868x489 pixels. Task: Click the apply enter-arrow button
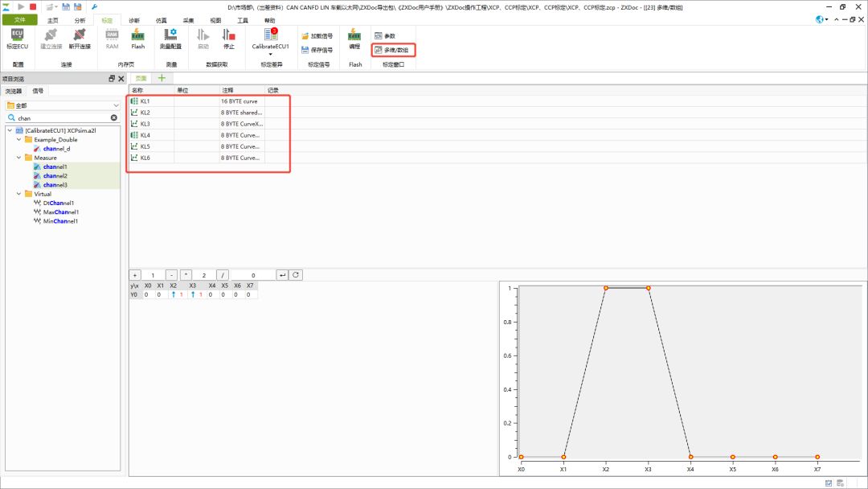(x=282, y=275)
